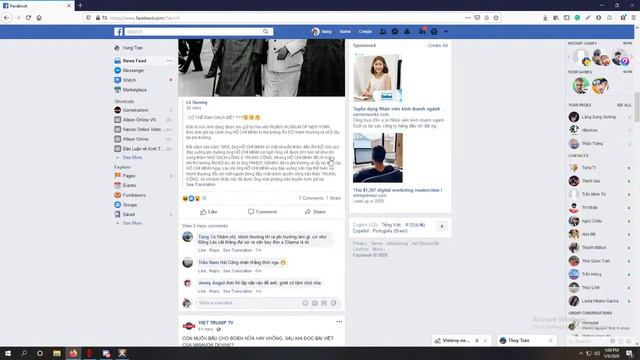This screenshot has height=360, width=640.
Task: Open Groups in Explore section
Action: pyautogui.click(x=126, y=205)
